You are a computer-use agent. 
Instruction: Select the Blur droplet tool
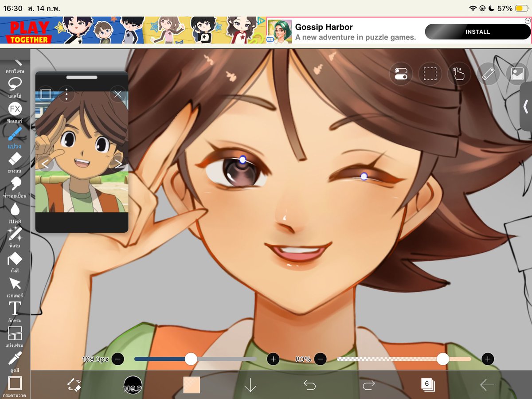coord(15,212)
